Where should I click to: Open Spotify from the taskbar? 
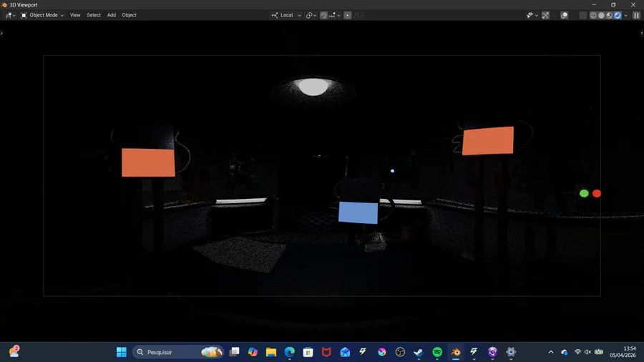[x=437, y=352]
